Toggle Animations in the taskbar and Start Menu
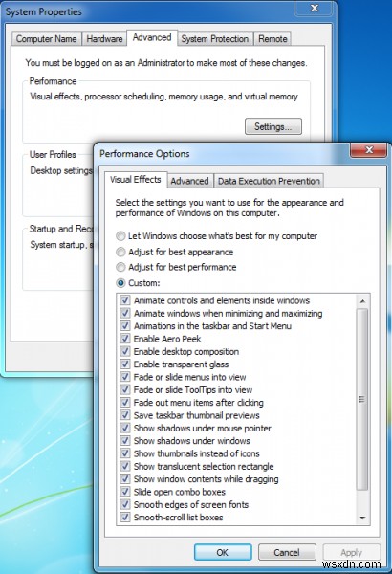 (x=125, y=326)
